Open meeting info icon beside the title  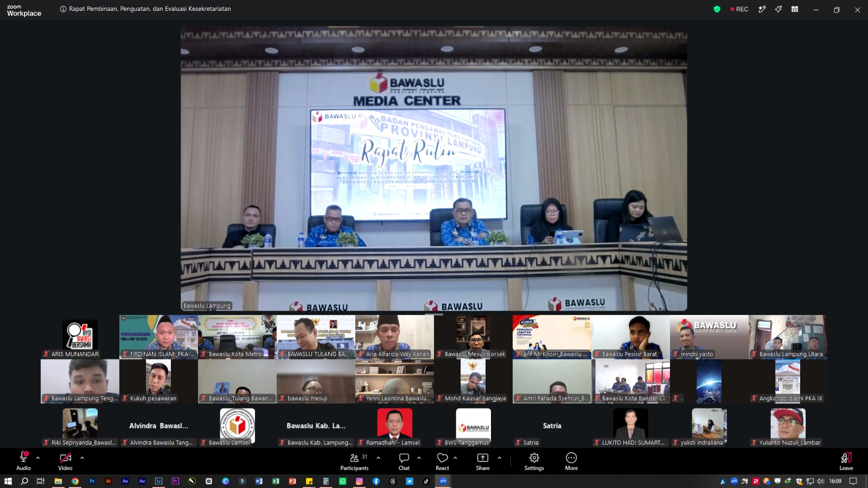coord(63,9)
